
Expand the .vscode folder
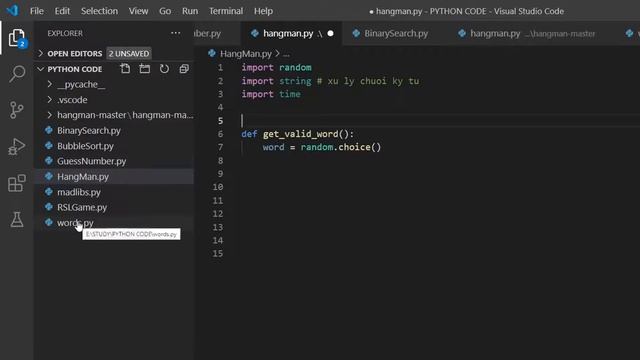49,100
